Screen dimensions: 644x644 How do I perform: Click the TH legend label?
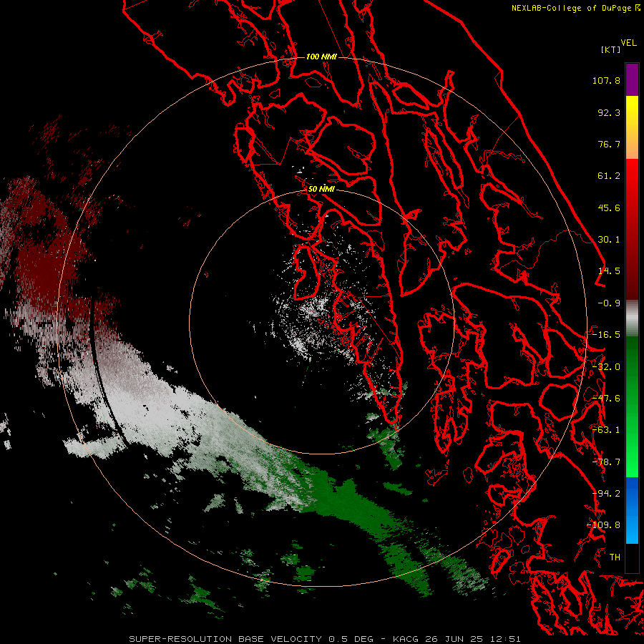click(x=615, y=557)
